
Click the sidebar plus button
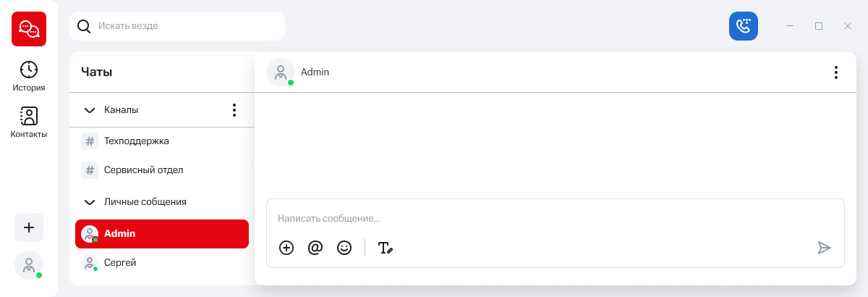point(29,227)
